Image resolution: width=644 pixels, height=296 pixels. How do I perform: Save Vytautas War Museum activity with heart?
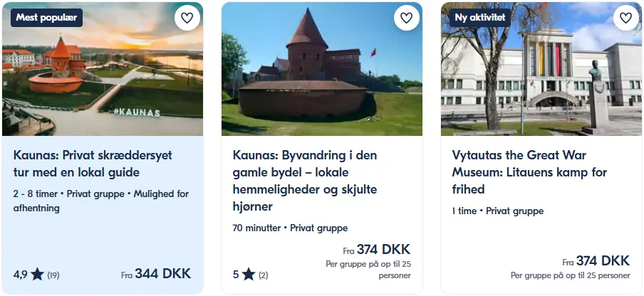tap(625, 18)
